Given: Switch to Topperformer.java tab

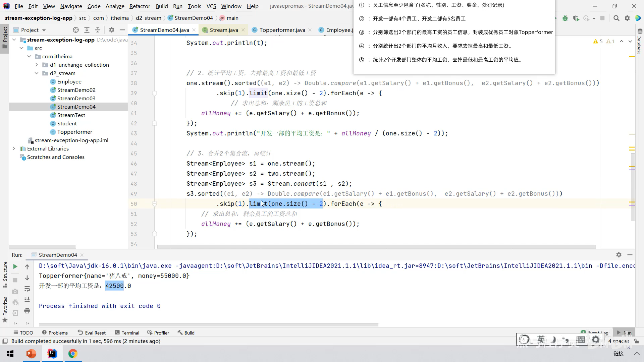Looking at the screenshot, I should click(x=282, y=30).
